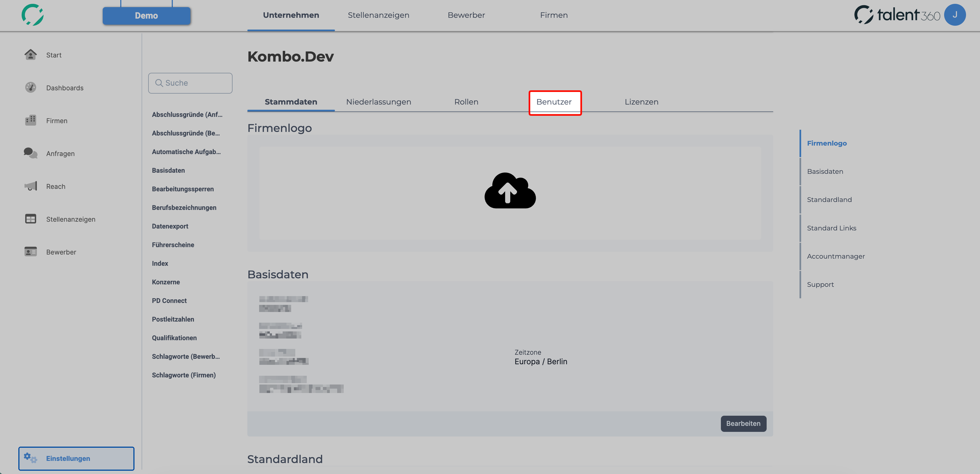Open Datenexport settings entry
This screenshot has width=980, height=474.
click(170, 226)
